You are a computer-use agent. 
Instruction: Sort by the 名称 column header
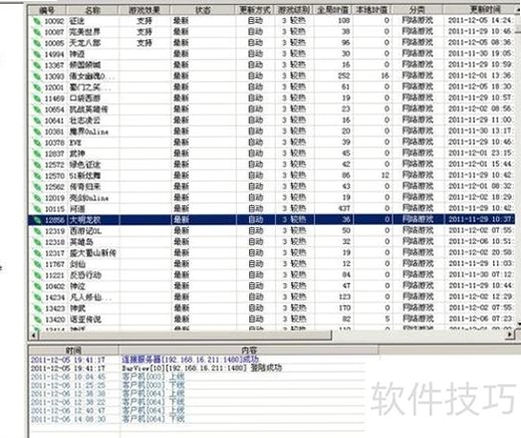click(92, 11)
